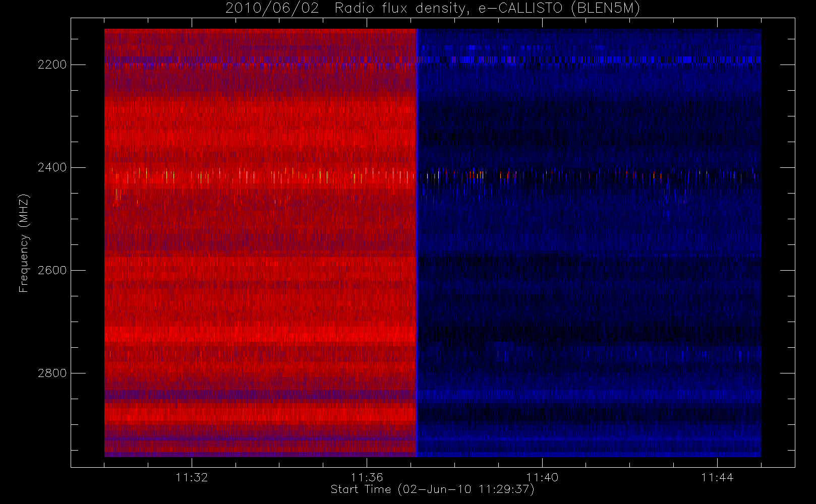Click the plot title mentioning e-CALLISTO (BLEN5M)
This screenshot has height=504, width=816.
(x=433, y=9)
